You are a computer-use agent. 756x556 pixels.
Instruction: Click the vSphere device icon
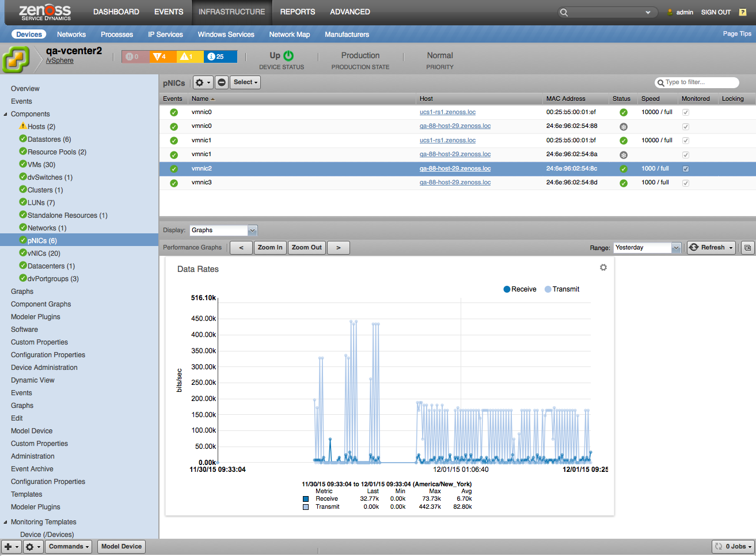16,59
